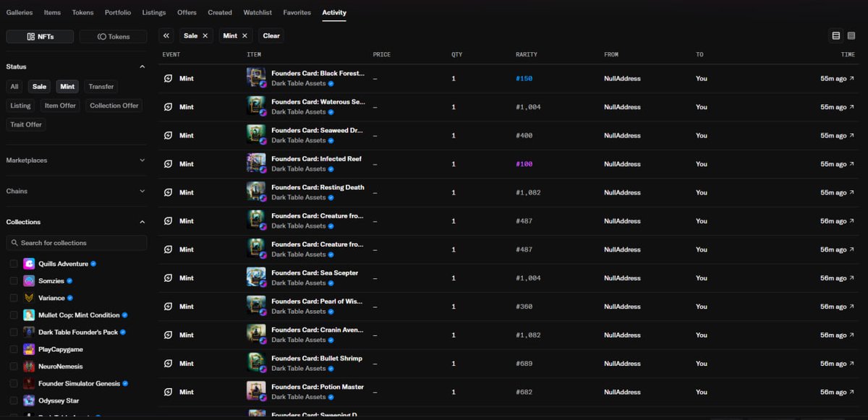
Task: Click the Mint event icon on Pearl of Wisdom row
Action: 169,307
